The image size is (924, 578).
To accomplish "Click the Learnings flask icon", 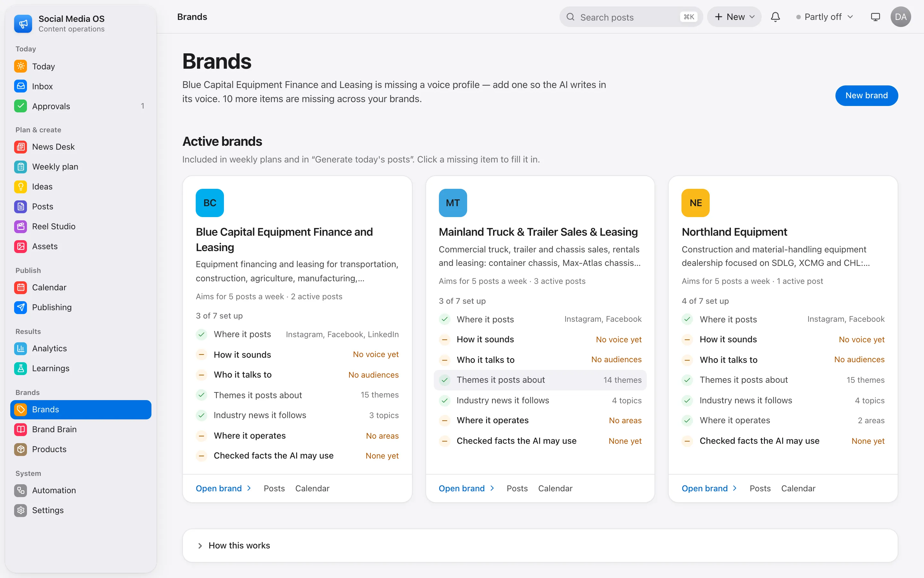I will (21, 368).
